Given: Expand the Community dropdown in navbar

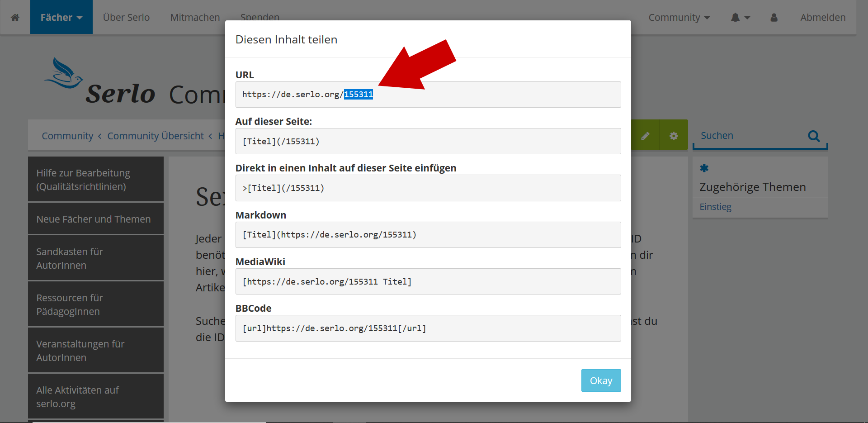Looking at the screenshot, I should (x=679, y=17).
